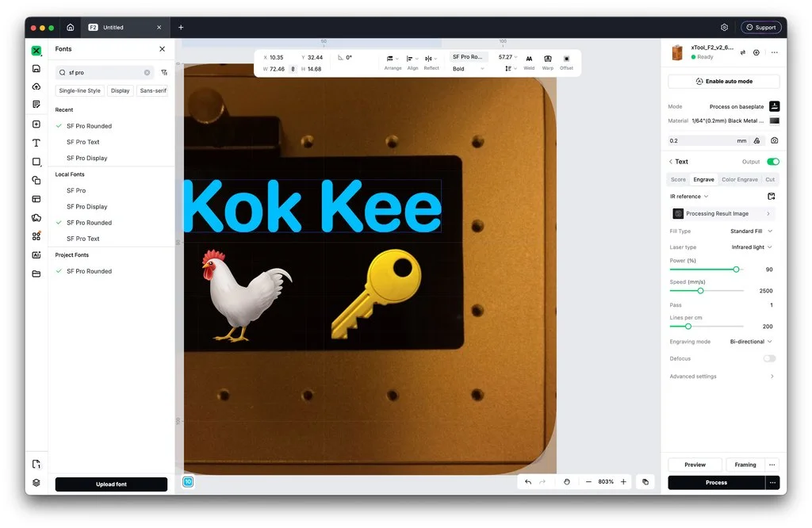
Task: Clear the font search field
Action: pyautogui.click(x=147, y=72)
